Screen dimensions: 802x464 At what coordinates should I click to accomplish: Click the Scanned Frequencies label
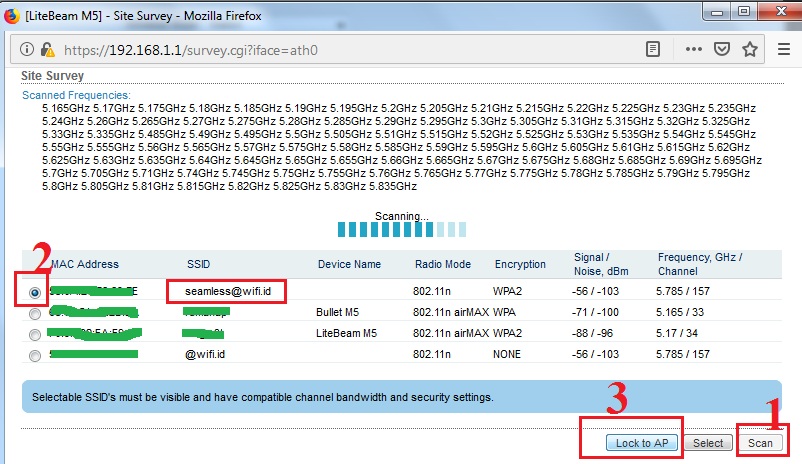(76, 95)
